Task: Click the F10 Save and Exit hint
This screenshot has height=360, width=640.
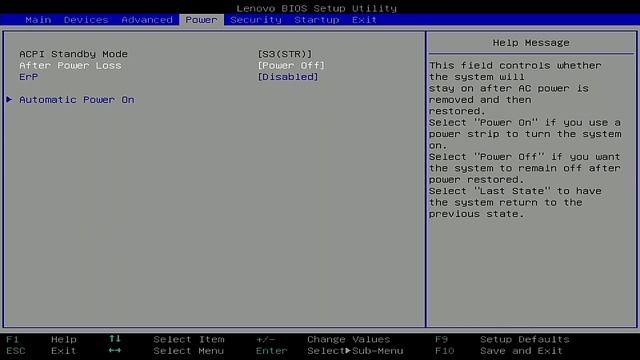Action: pos(499,351)
